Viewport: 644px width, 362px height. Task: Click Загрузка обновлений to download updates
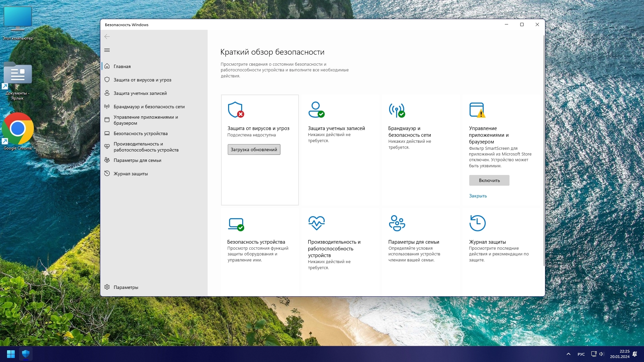click(x=254, y=149)
